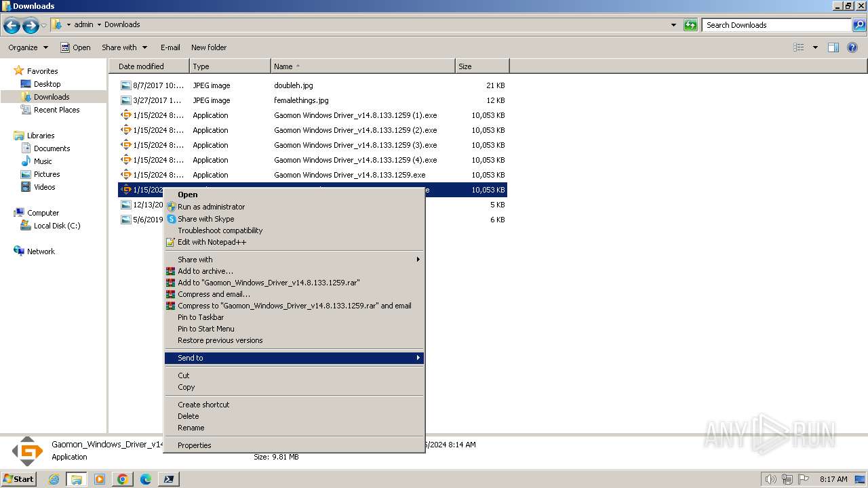Viewport: 868px width, 488px height.
Task: Choose Share with Skype
Action: [x=294, y=219]
